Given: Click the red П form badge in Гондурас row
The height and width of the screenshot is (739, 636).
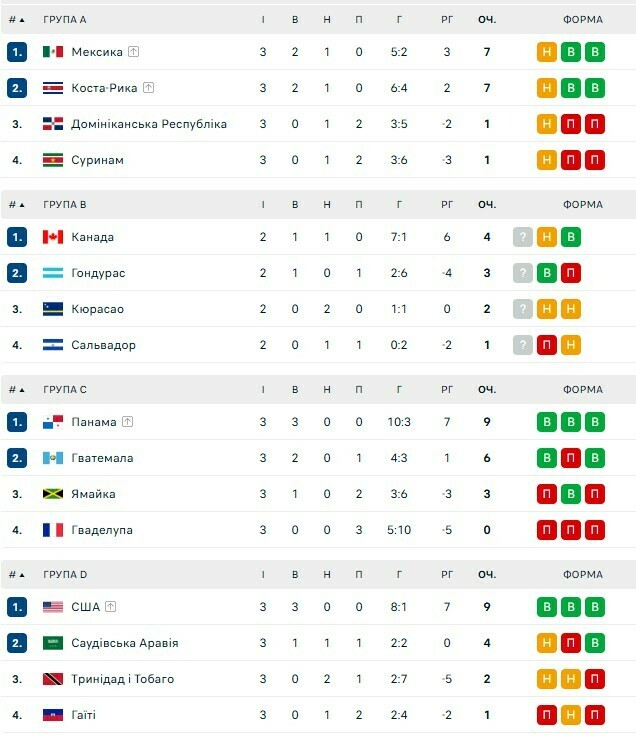Looking at the screenshot, I should tap(571, 273).
